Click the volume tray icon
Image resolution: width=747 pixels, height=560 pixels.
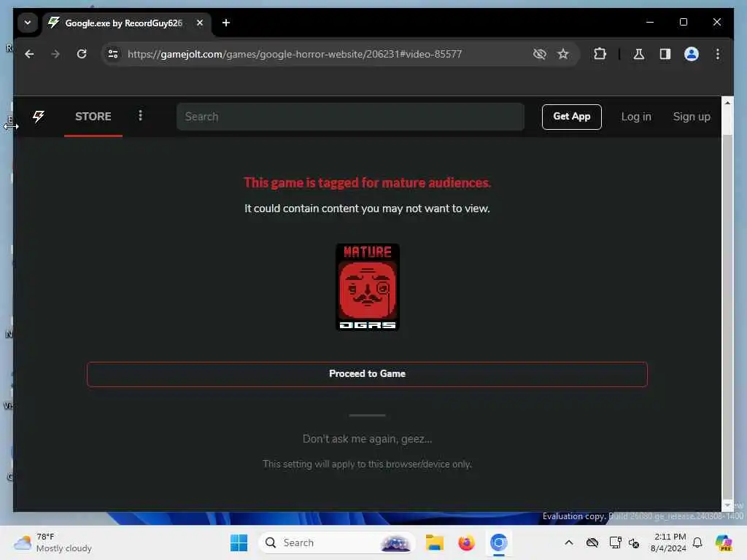634,542
